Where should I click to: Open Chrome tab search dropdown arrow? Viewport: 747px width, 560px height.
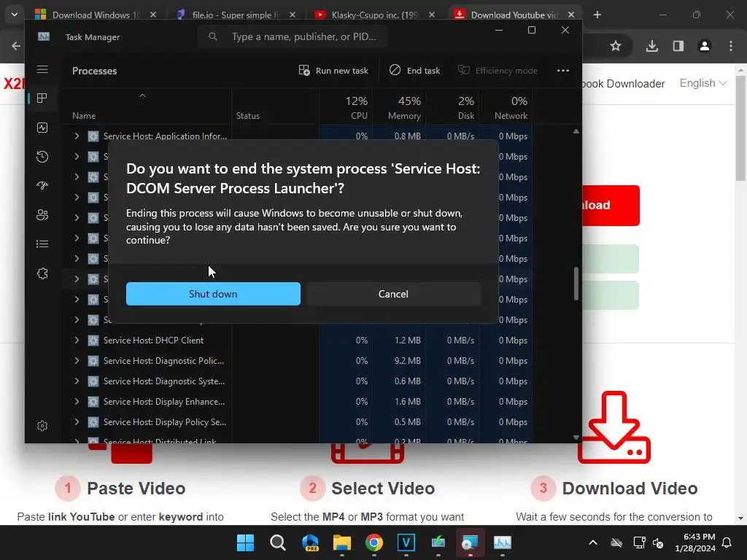point(15,15)
